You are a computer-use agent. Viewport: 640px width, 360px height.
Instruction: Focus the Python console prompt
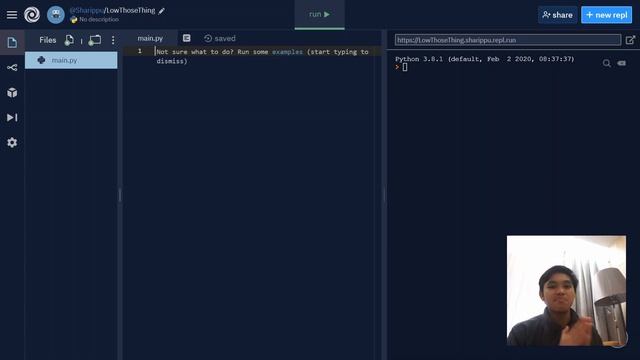click(x=404, y=67)
